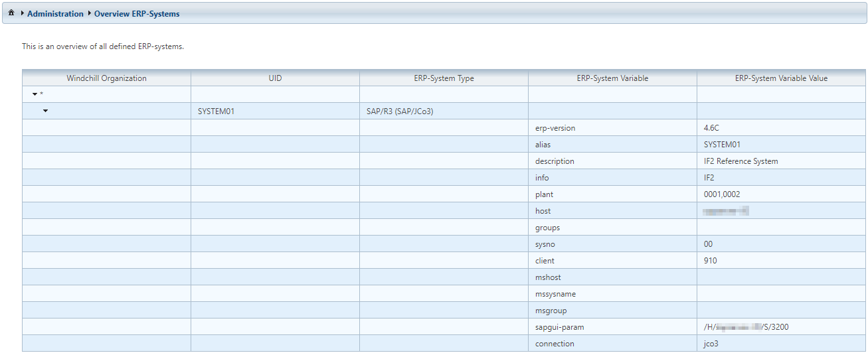
Task: Open the Administration breadcrumb link
Action: tap(55, 14)
